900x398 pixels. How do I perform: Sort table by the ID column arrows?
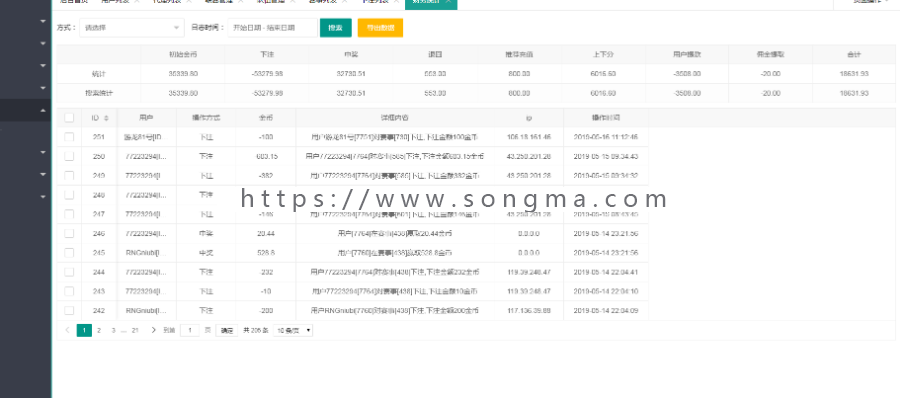(106, 118)
